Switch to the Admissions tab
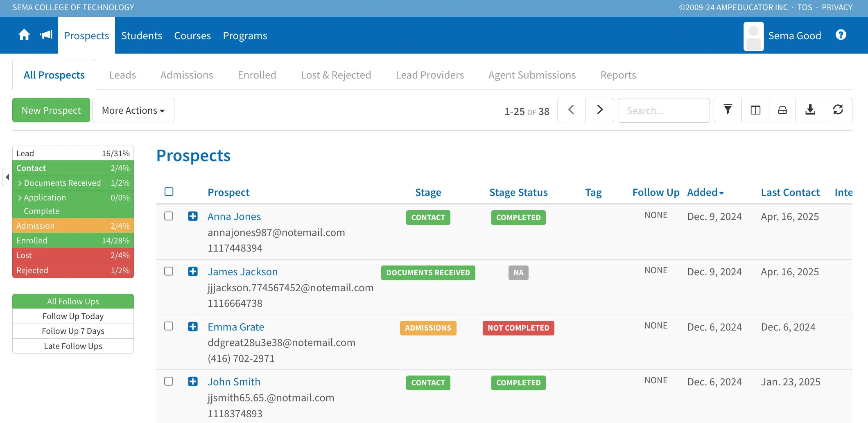The width and height of the screenshot is (868, 423). click(187, 75)
